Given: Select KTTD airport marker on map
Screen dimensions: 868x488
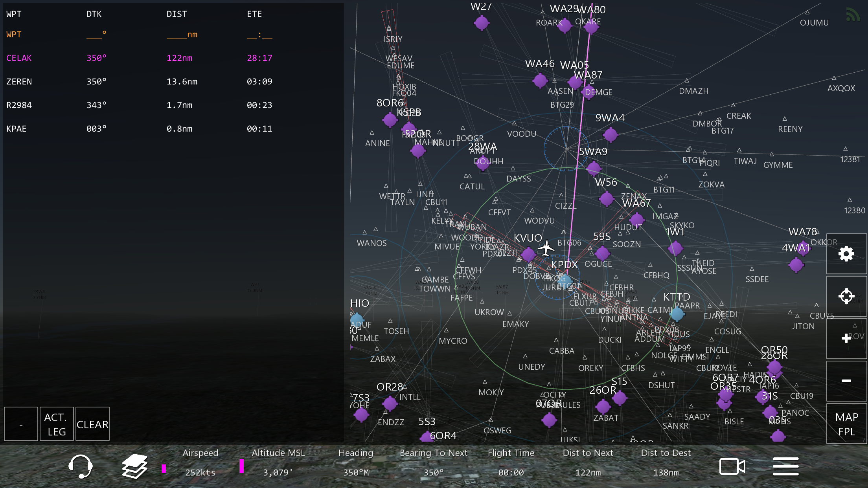Looking at the screenshot, I should pyautogui.click(x=677, y=314).
